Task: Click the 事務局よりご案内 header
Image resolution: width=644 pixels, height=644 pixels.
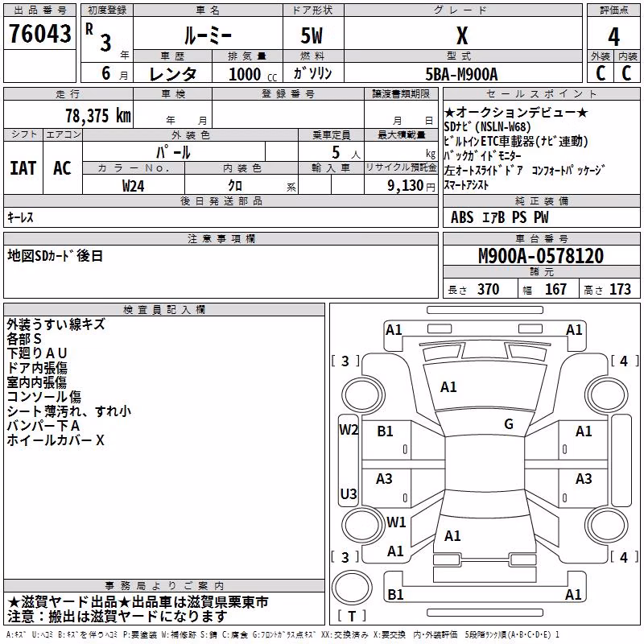Action: 164,586
